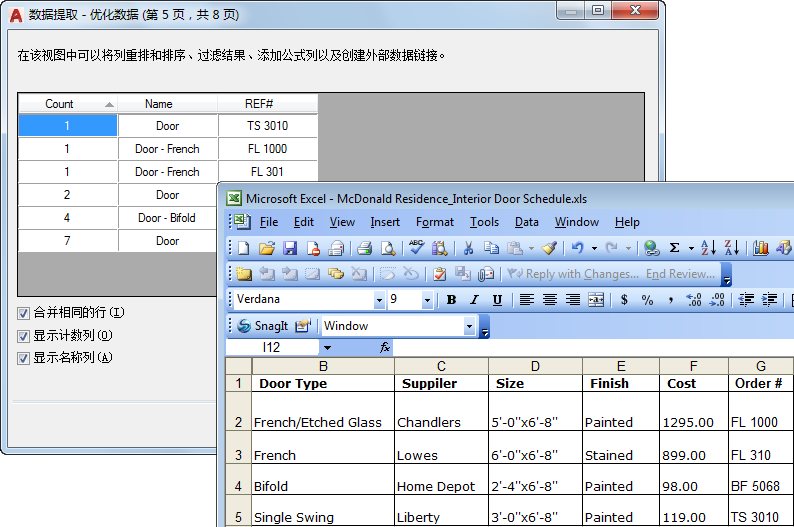Click the Center alignment icon
Screen dimensions: 794x527
tap(550, 300)
